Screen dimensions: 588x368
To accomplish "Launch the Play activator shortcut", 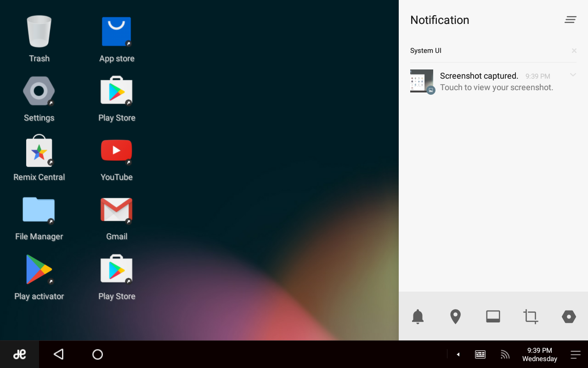I will pos(39,270).
